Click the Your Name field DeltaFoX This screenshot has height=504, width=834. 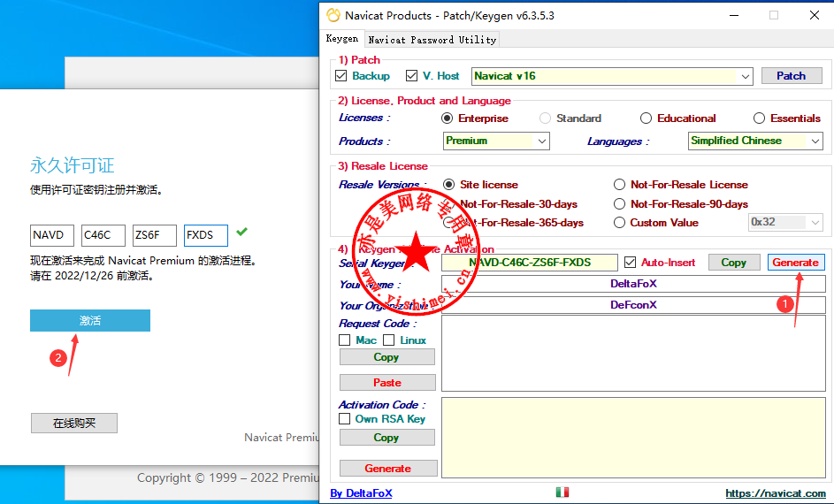pos(633,284)
